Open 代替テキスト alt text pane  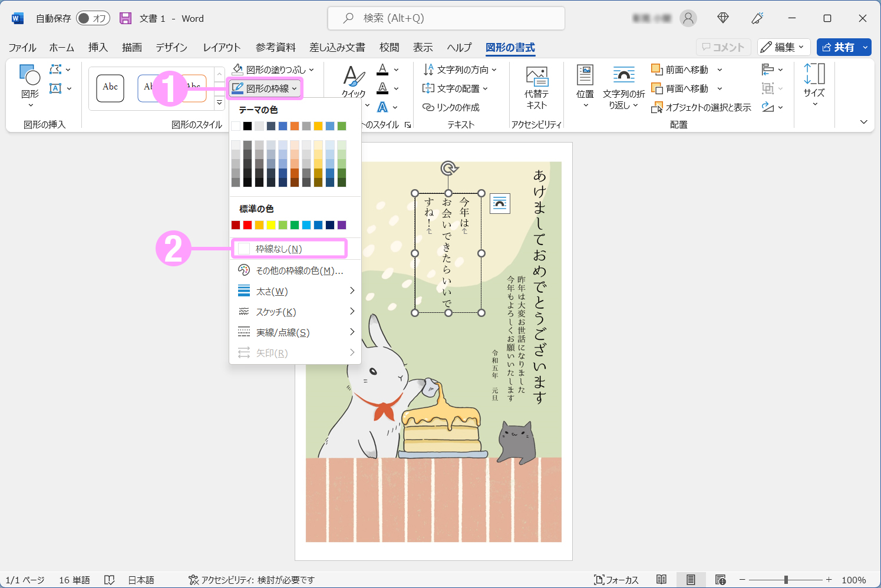tap(537, 87)
